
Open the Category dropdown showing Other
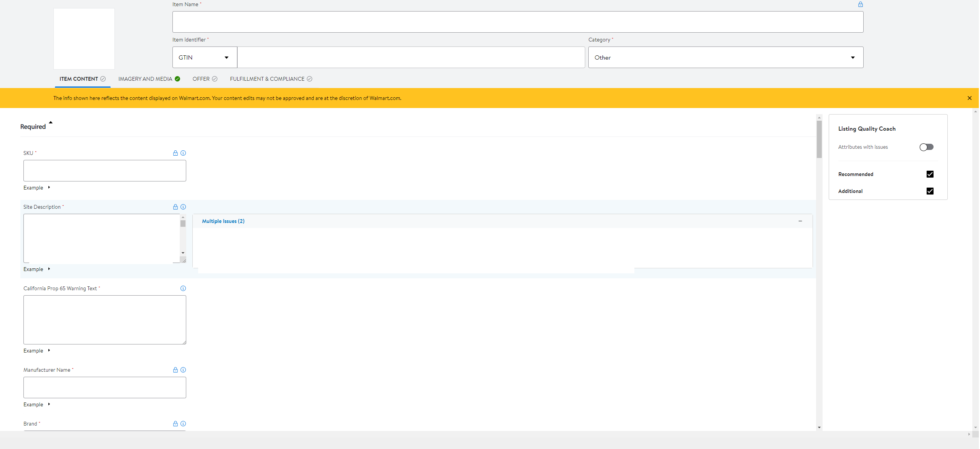pos(725,58)
